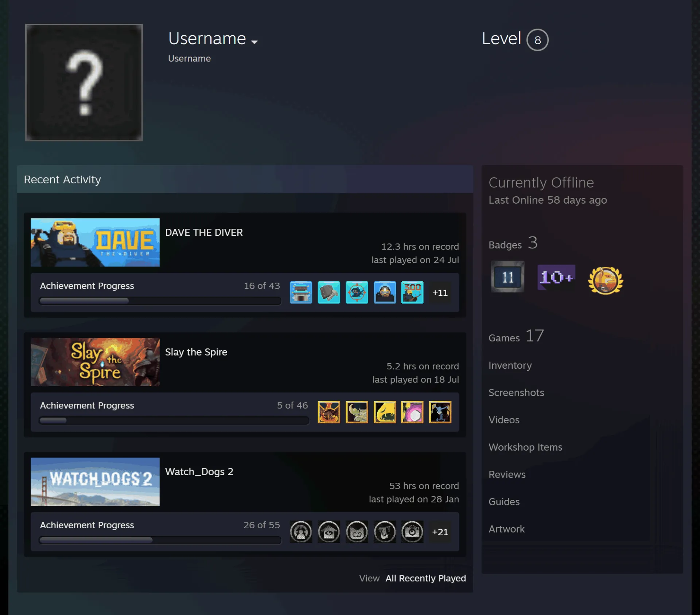Click the fourth Watch_Dogs 2 achievement icon
This screenshot has width=700, height=615.
click(385, 532)
